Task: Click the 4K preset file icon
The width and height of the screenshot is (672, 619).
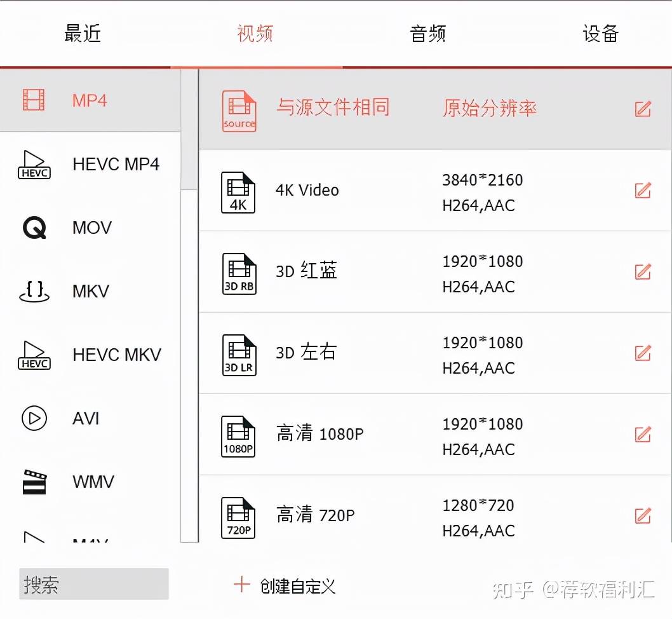Action: 238,193
